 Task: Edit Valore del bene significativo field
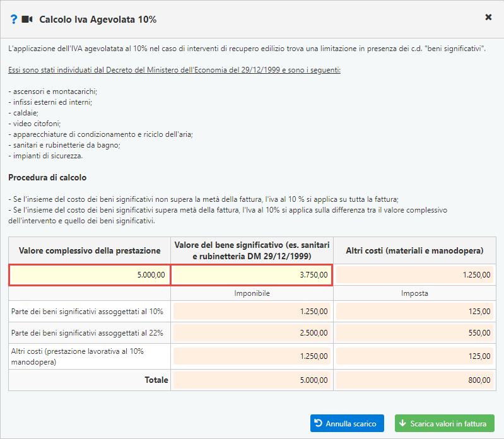(252, 275)
